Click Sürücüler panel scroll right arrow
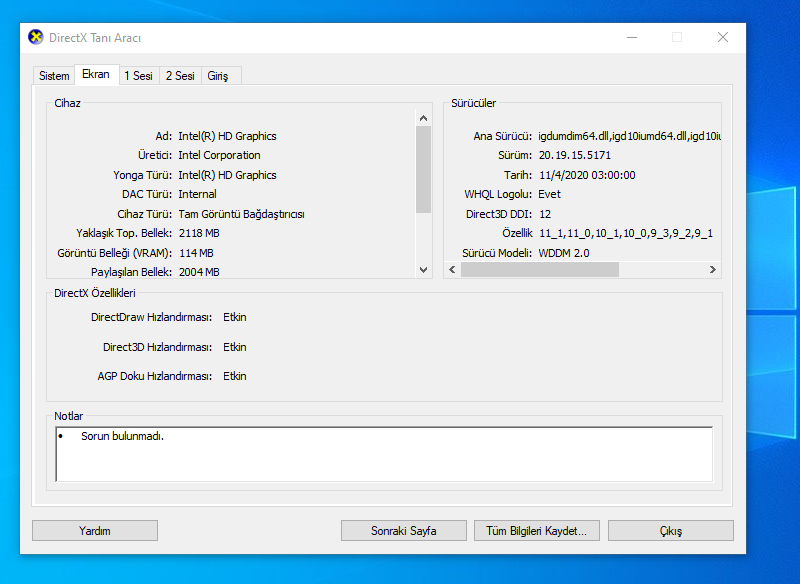The image size is (800, 584). click(x=713, y=269)
